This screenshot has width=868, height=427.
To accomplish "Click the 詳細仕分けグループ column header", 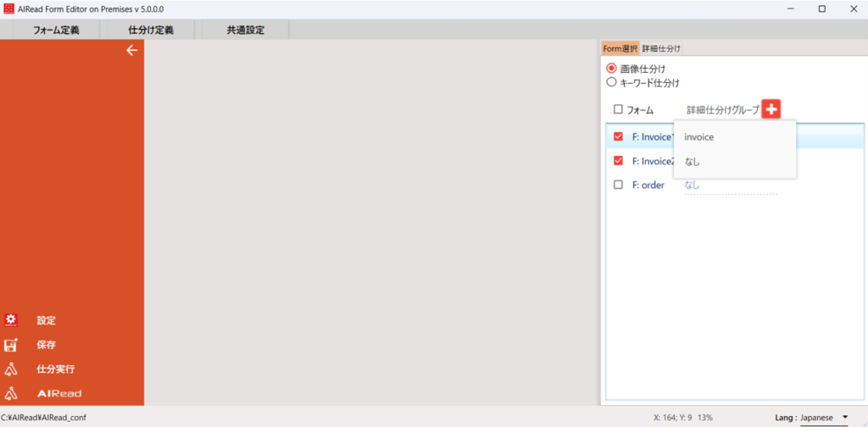I will click(724, 110).
